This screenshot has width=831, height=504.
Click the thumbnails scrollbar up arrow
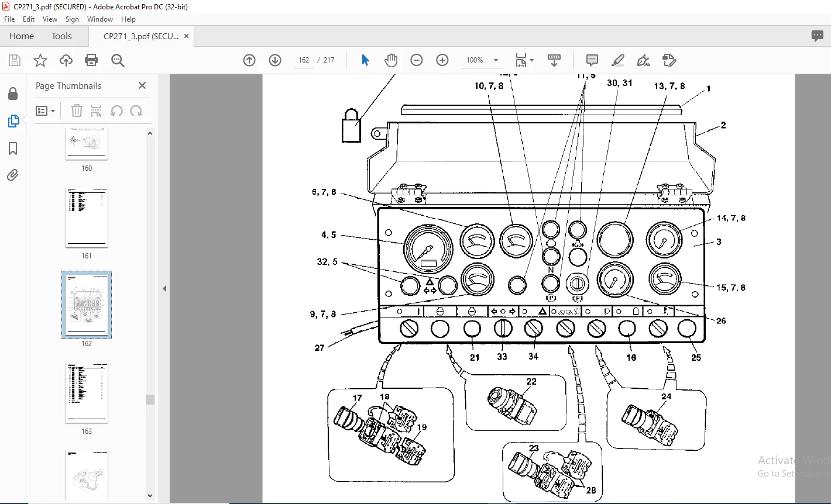150,133
